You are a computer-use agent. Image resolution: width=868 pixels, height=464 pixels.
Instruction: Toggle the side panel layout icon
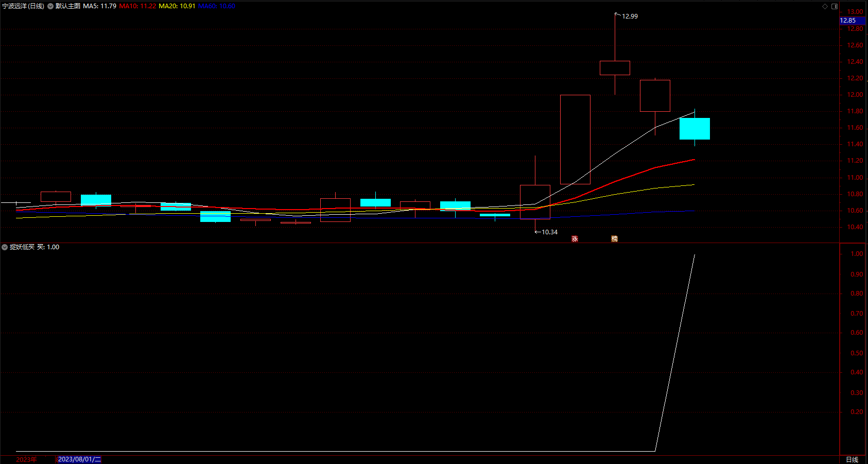pos(835,6)
